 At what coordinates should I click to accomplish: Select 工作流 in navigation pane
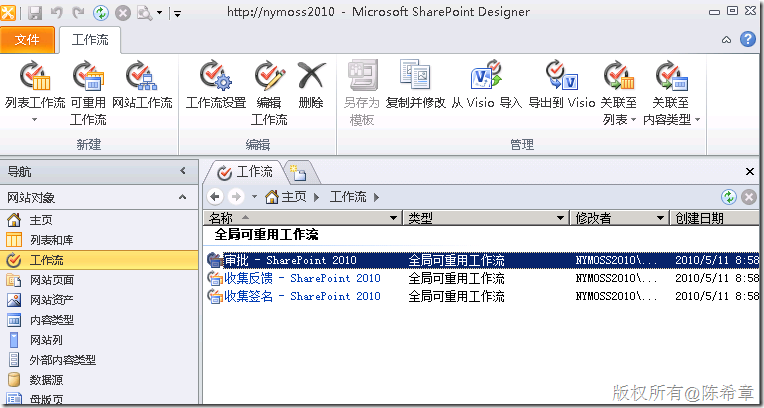click(x=99, y=260)
